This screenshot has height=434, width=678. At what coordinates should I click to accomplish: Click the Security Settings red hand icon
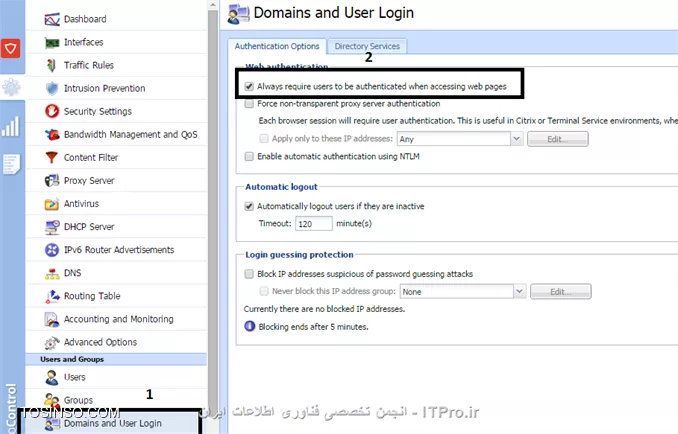tap(52, 111)
